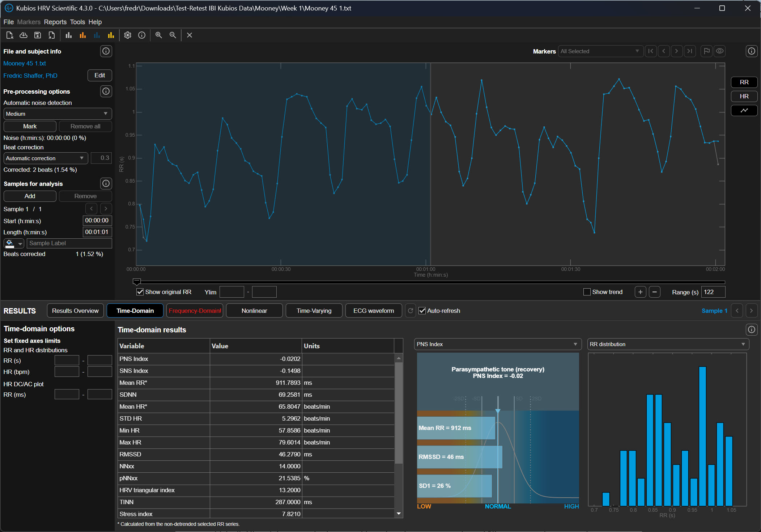
Task: Disable the Auto-refresh checkbox
Action: click(422, 311)
